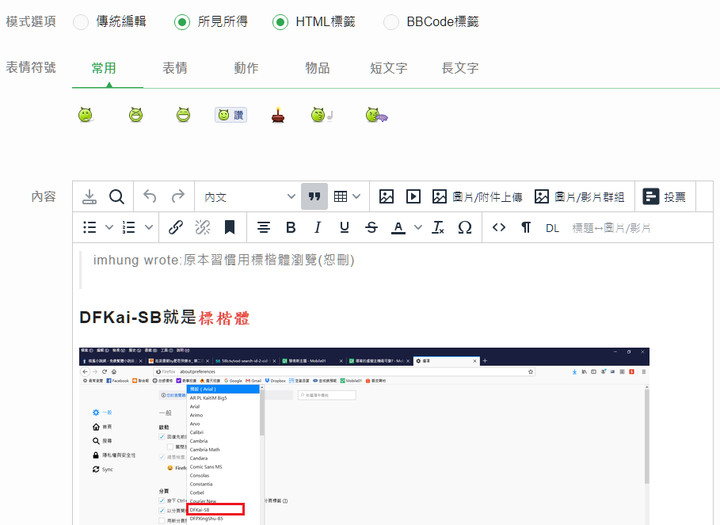Insert the 讚 thumbs-up emoticon

click(x=231, y=115)
